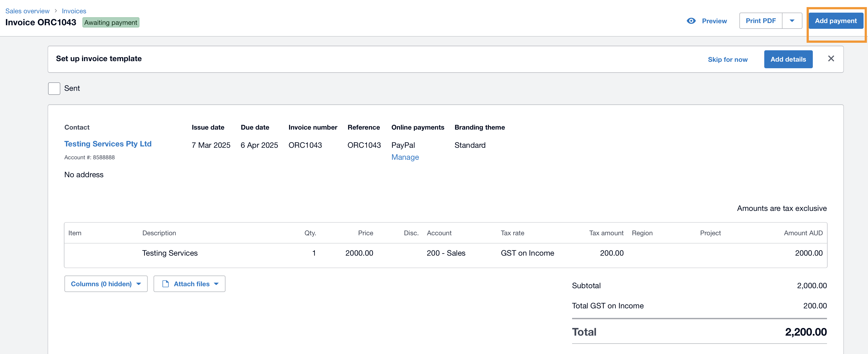Tick the Sent checkbox
The height and width of the screenshot is (354, 868).
coord(54,89)
